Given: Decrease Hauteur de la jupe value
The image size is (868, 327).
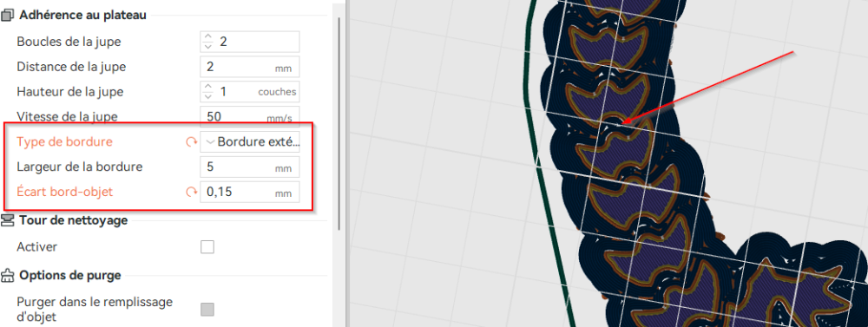Looking at the screenshot, I should (207, 96).
